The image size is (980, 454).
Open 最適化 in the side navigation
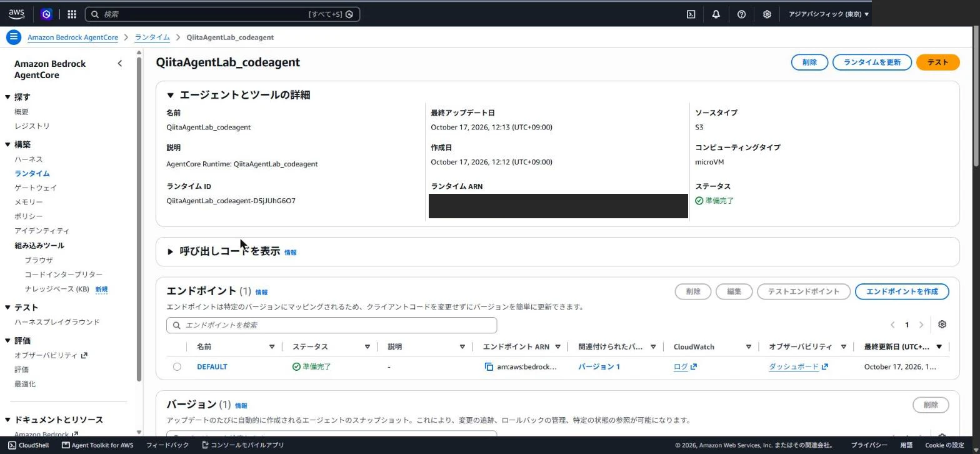[25, 384]
